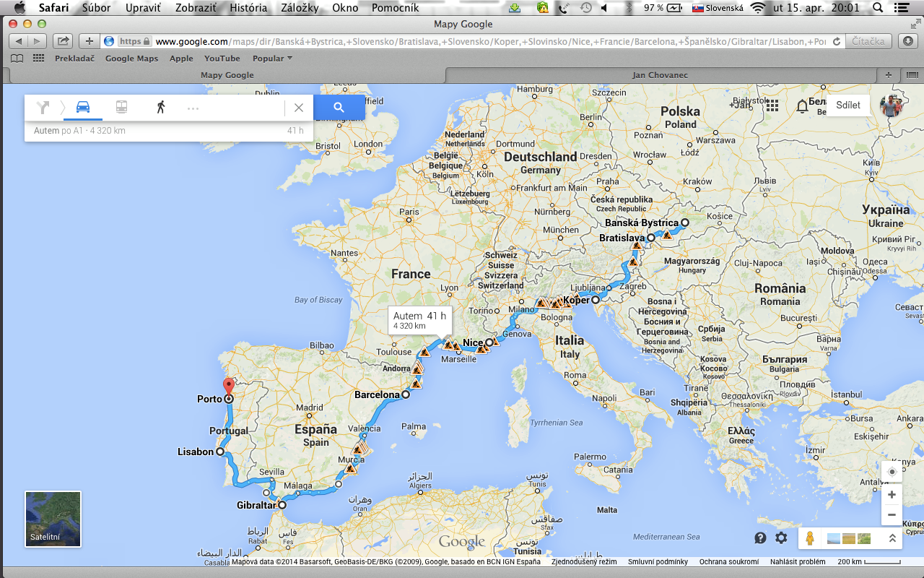Open the Google account profile picture
This screenshot has height=578, width=924.
[892, 105]
